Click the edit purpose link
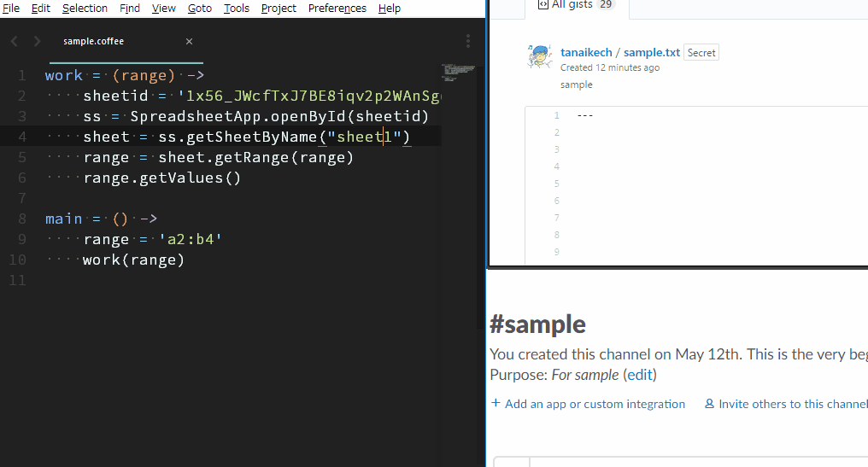Viewport: 868px width, 467px height. 639,375
